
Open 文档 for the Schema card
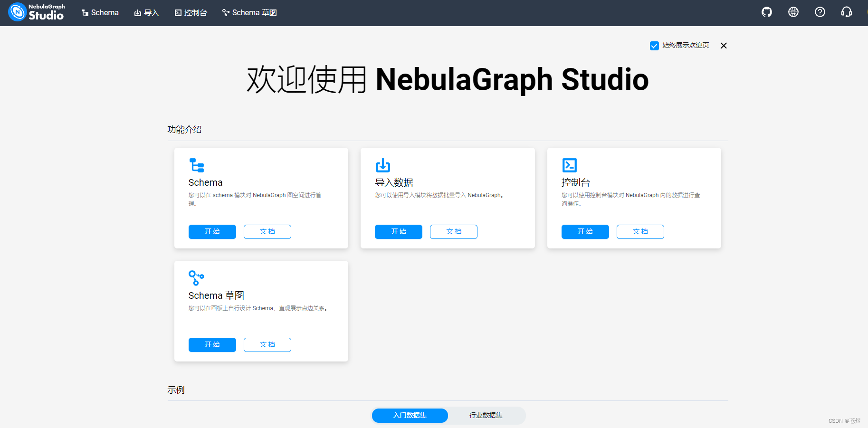coord(267,232)
